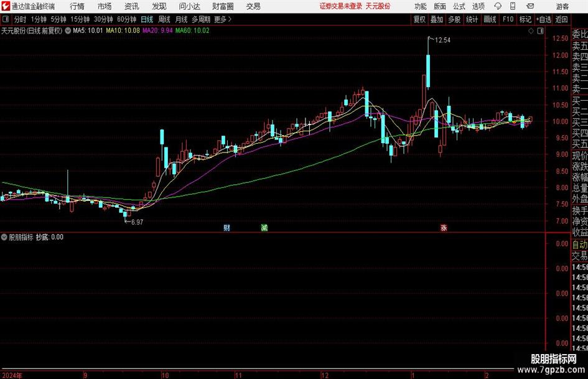Viewport: 588px width, 379px height.
Task: Open the 版面 menu
Action: click(x=439, y=6)
